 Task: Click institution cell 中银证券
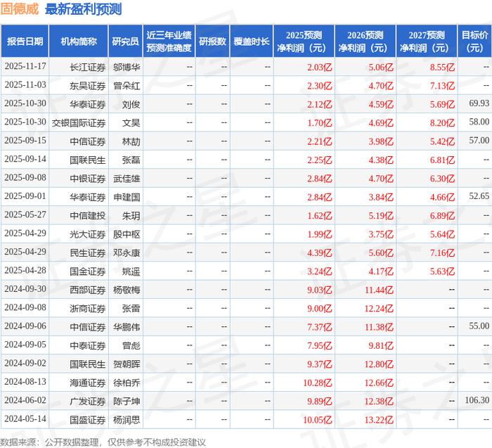[88, 179]
